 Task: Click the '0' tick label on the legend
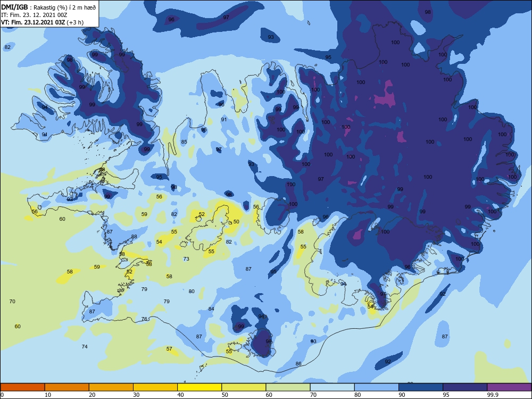(x=2, y=395)
